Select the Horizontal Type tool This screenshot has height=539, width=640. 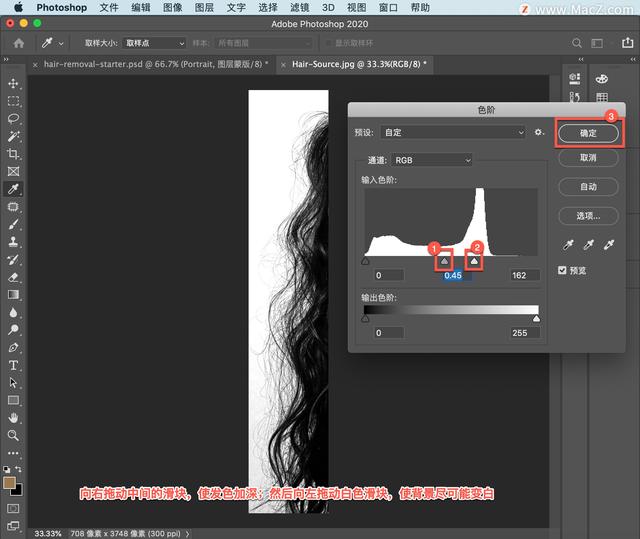[x=13, y=365]
